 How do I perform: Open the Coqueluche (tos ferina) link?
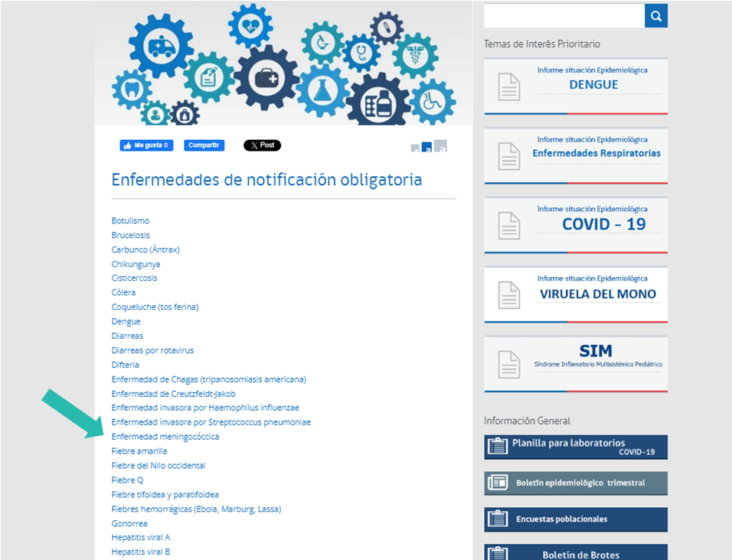click(x=155, y=307)
